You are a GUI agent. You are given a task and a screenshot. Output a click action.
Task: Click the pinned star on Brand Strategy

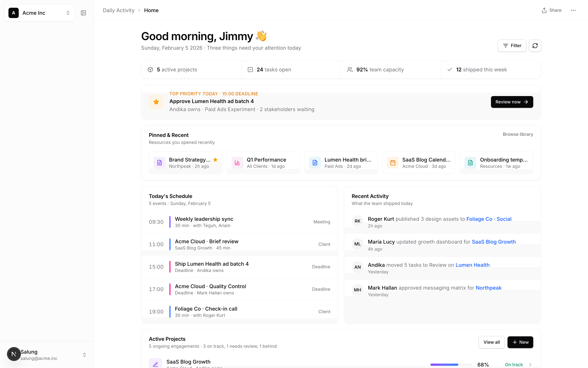point(215,160)
